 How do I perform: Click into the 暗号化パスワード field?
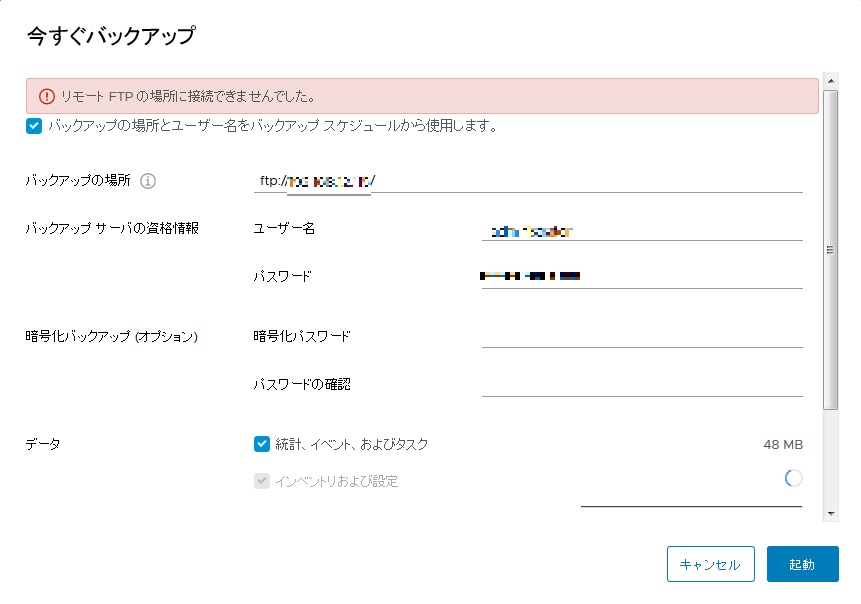[x=641, y=336]
